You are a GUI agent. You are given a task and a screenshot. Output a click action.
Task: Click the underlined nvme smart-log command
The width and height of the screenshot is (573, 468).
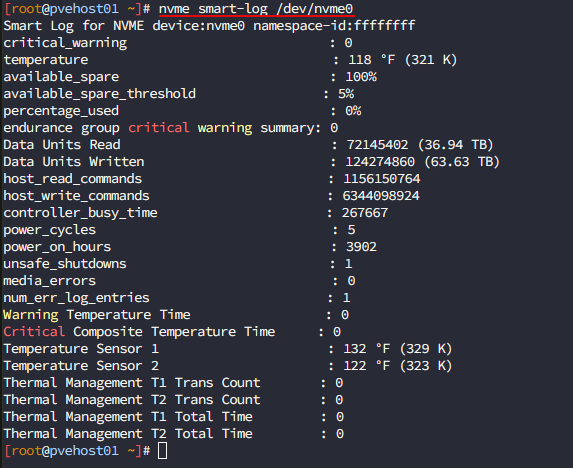[256, 9]
